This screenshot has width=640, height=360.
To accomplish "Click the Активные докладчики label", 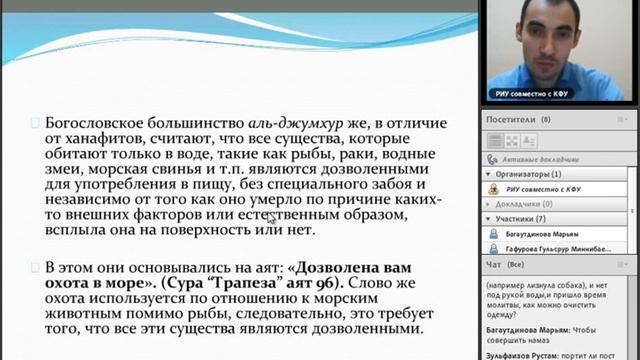I will [540, 160].
